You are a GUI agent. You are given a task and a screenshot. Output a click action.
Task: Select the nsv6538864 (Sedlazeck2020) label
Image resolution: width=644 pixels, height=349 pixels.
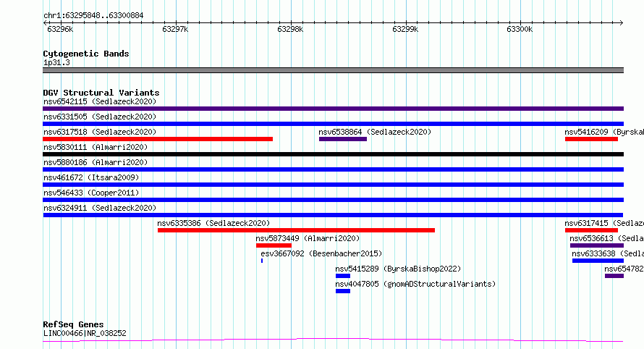[x=375, y=132]
